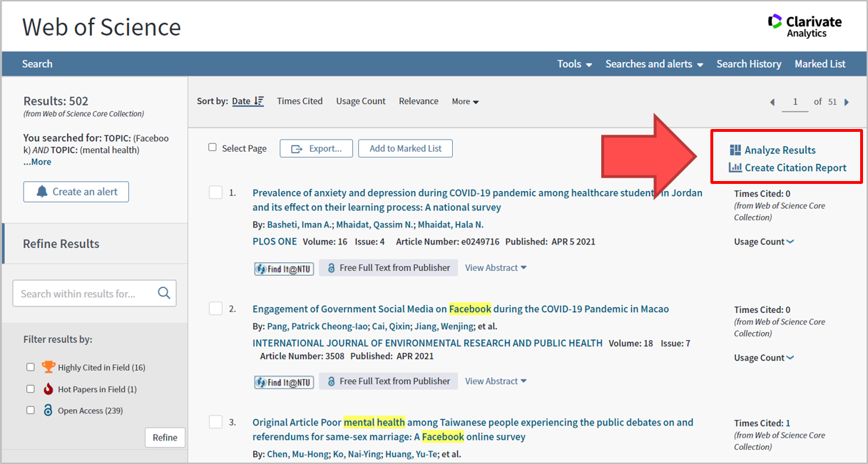Expand View Abstract for result 2
The image size is (868, 464).
click(x=496, y=381)
